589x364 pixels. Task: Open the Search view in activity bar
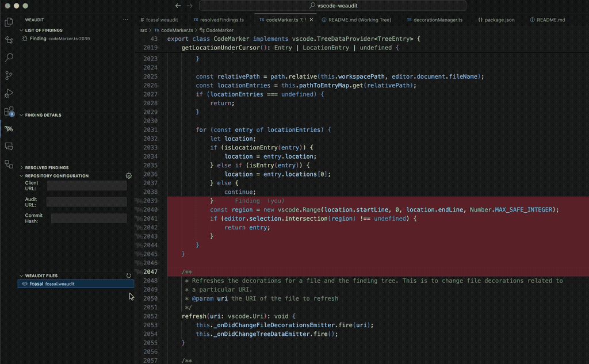coord(9,58)
